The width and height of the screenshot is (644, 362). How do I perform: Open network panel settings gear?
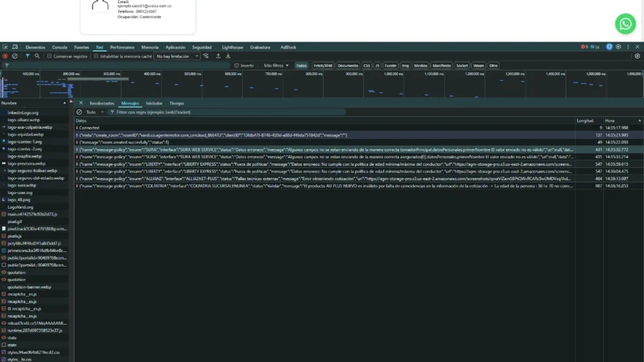(637, 56)
